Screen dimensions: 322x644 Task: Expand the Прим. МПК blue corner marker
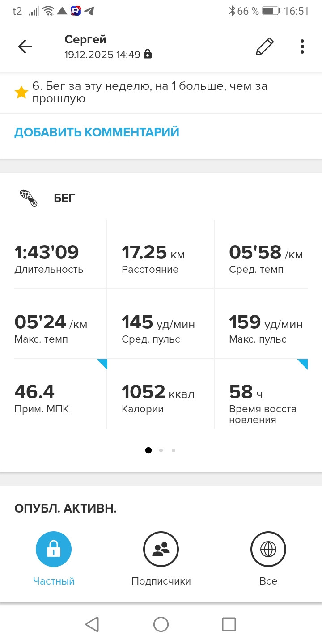point(103,363)
